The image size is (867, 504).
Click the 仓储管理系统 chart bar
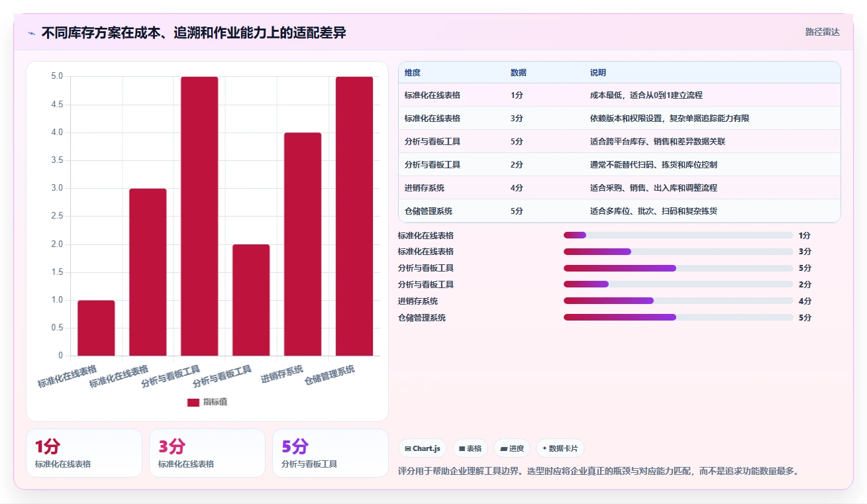pyautogui.click(x=354, y=216)
